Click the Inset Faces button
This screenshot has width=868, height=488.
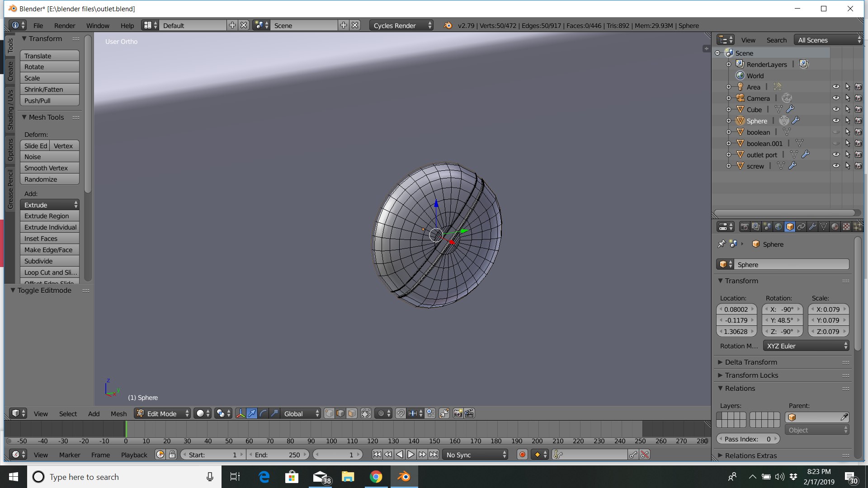click(x=50, y=239)
